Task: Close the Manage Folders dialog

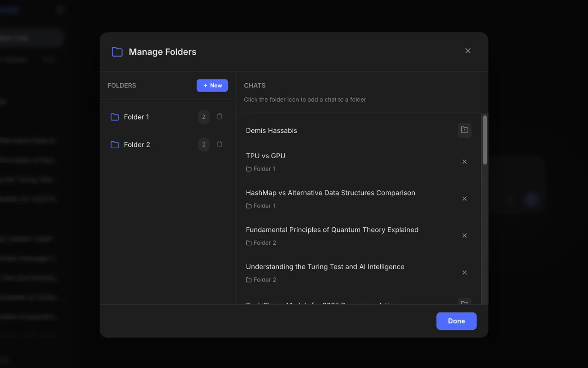Action: point(468,51)
